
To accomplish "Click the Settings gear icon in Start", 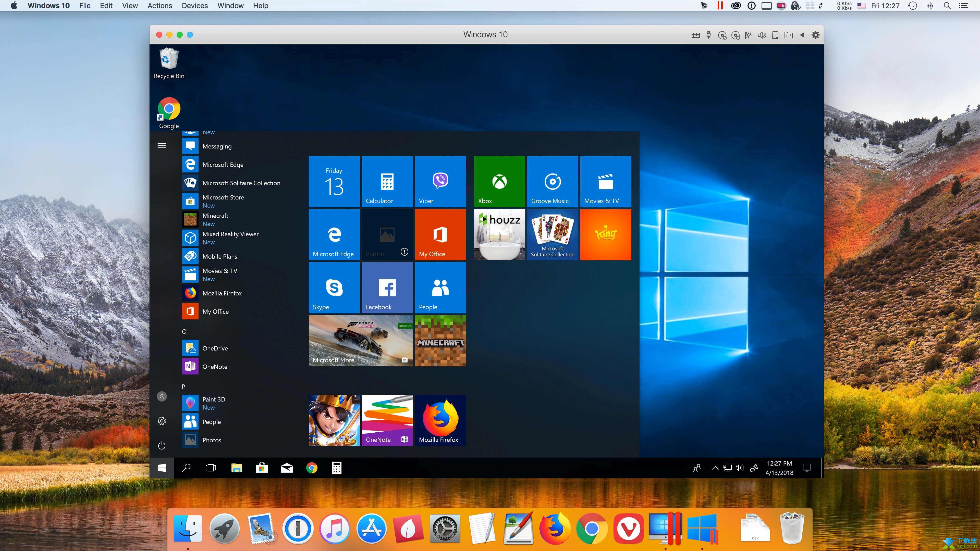I will (x=162, y=420).
